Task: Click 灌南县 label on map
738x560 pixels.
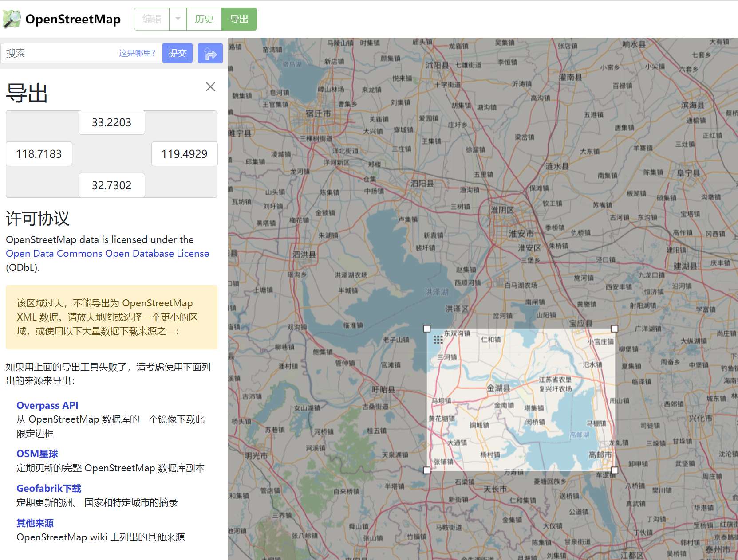Action: 570,77
